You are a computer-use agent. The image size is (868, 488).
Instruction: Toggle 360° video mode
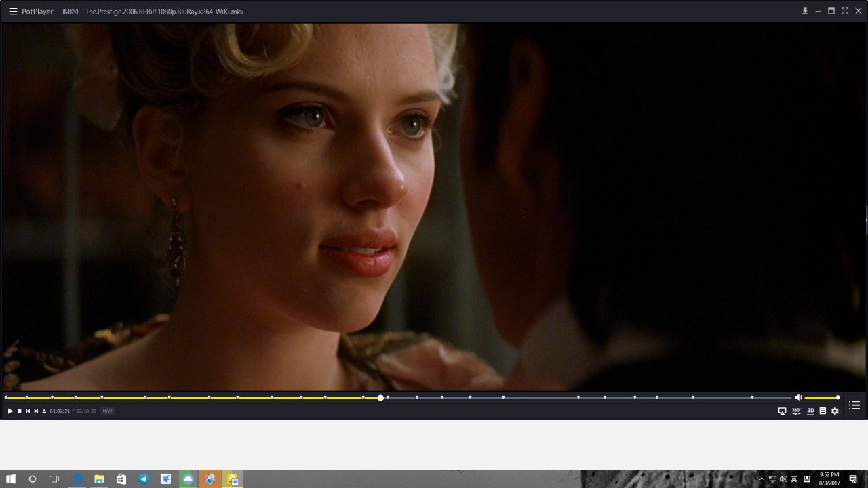point(796,411)
